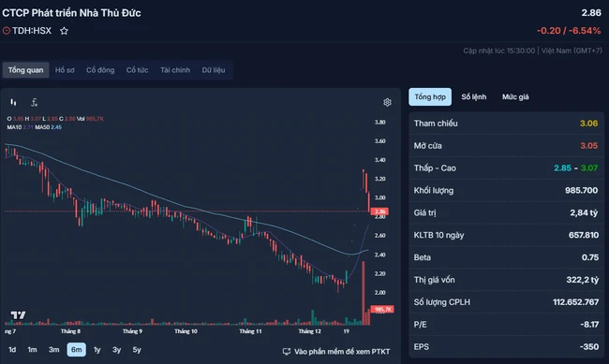Open indicators function fx icon
The image size is (609, 364).
(x=34, y=102)
